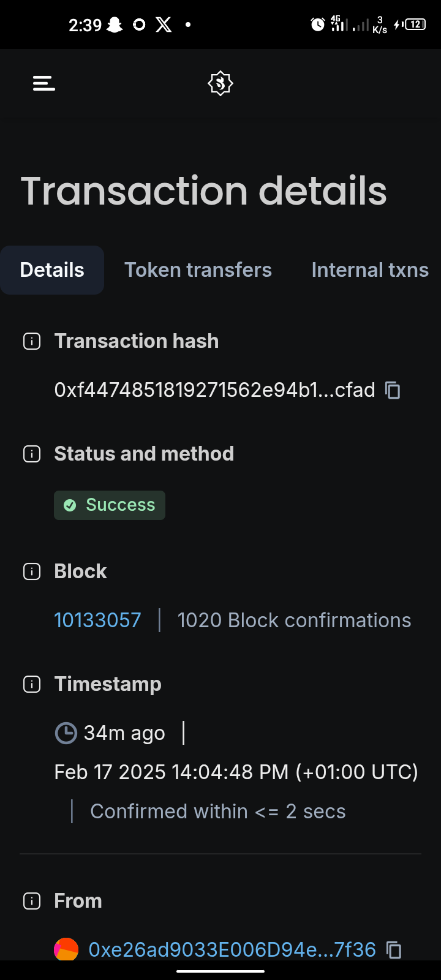The height and width of the screenshot is (980, 441).
Task: Switch to the Token transfers tab
Action: pos(198,270)
